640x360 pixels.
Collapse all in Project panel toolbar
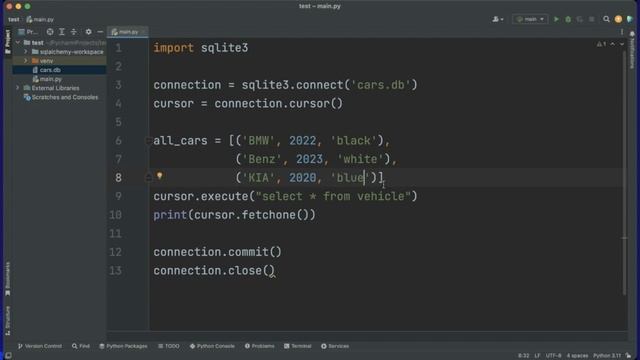click(73, 31)
